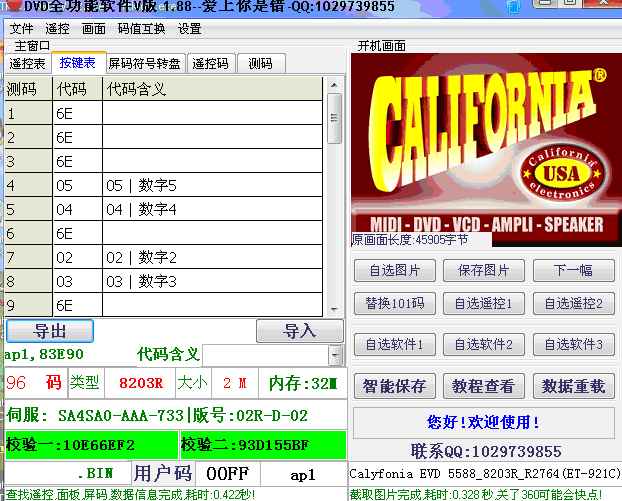Click the 用户码 value 00FF
The width and height of the screenshot is (622, 501).
228,473
